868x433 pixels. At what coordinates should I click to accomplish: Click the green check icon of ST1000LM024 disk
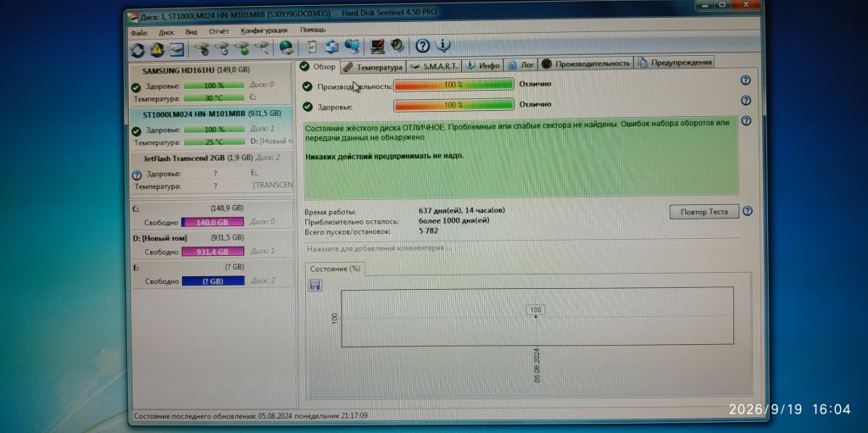pyautogui.click(x=136, y=131)
